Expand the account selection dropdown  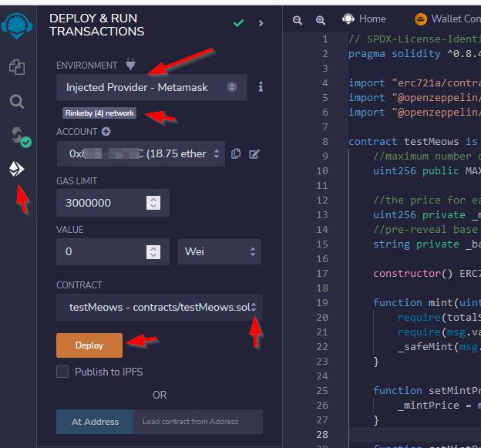141,153
